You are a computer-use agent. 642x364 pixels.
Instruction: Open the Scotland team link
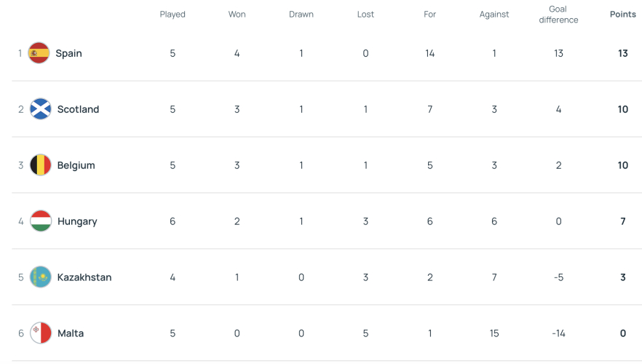click(78, 109)
